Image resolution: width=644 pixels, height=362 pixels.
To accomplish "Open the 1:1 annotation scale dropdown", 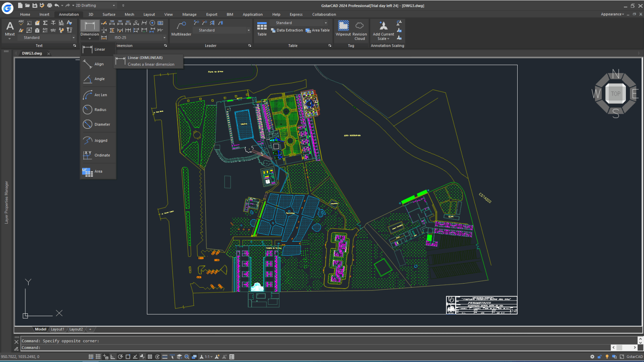I will (210, 356).
